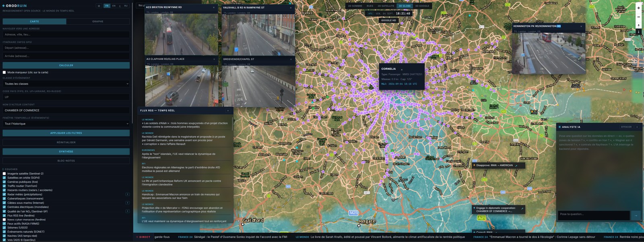
Task: Zoom in on the map
Action: coord(638,8)
